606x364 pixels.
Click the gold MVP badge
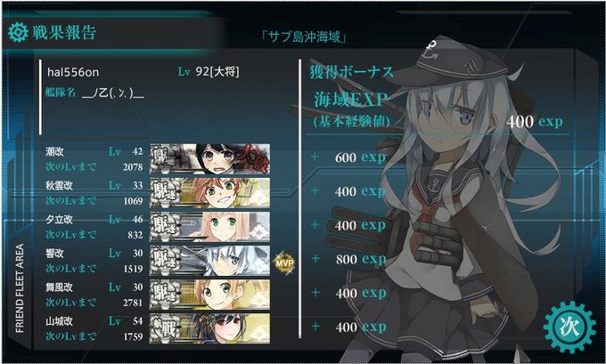[284, 263]
